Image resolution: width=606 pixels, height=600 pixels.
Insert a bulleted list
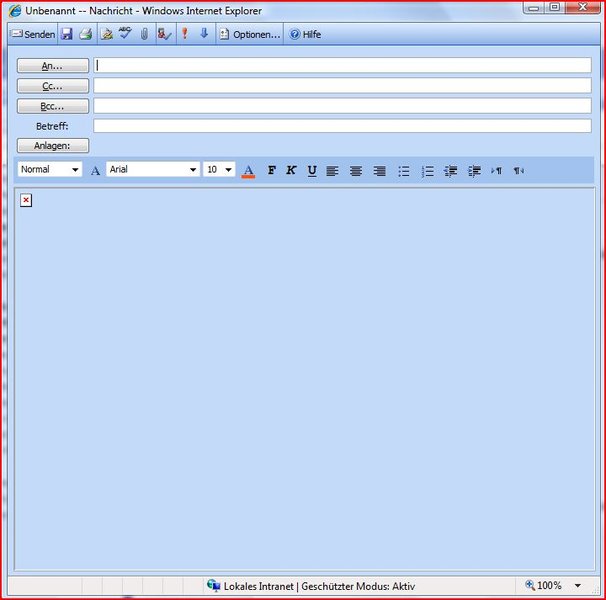pyautogui.click(x=404, y=171)
